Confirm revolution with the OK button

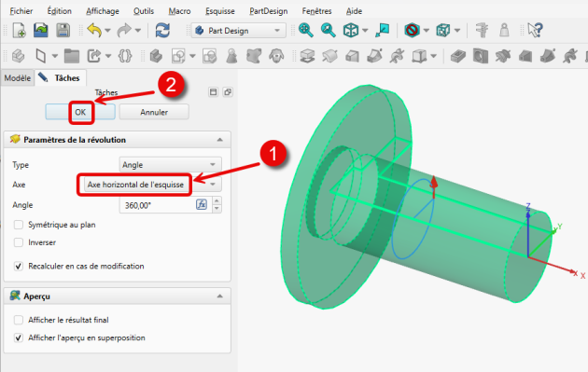click(x=80, y=112)
